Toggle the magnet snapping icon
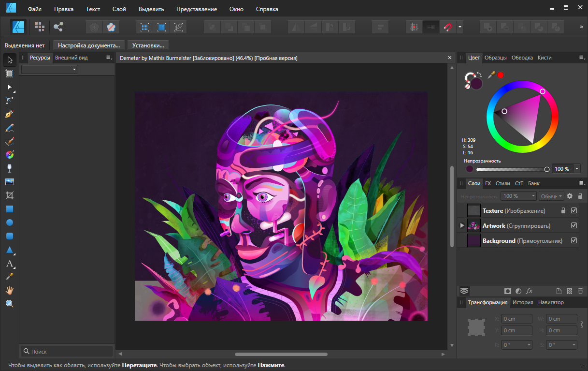The width and height of the screenshot is (588, 371). (x=448, y=27)
